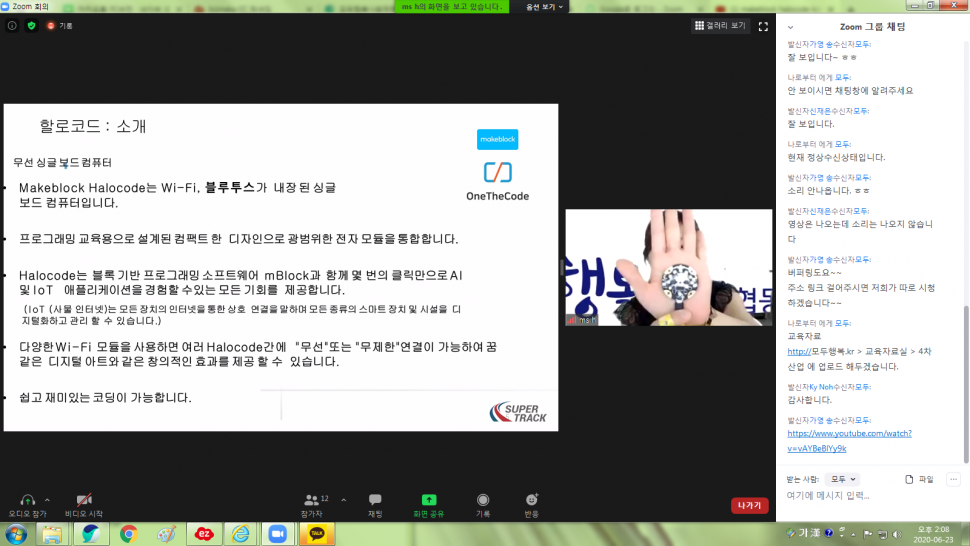970x546 pixels.
Task: Click green share screen (화면 공유) icon
Action: [429, 500]
